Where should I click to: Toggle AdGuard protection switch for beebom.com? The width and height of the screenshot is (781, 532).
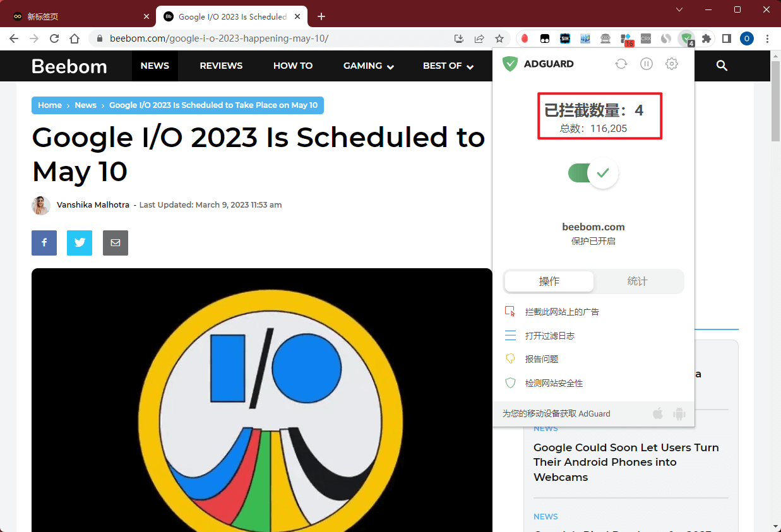[593, 173]
